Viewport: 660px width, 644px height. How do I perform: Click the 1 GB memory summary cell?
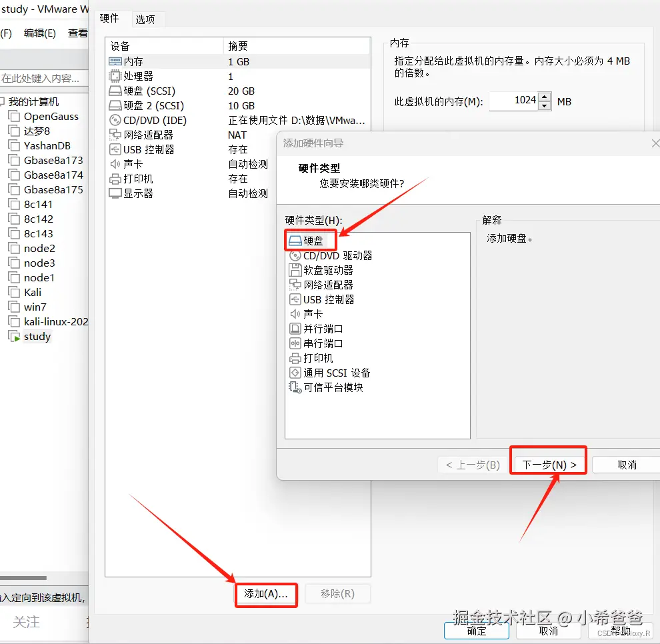click(x=239, y=62)
